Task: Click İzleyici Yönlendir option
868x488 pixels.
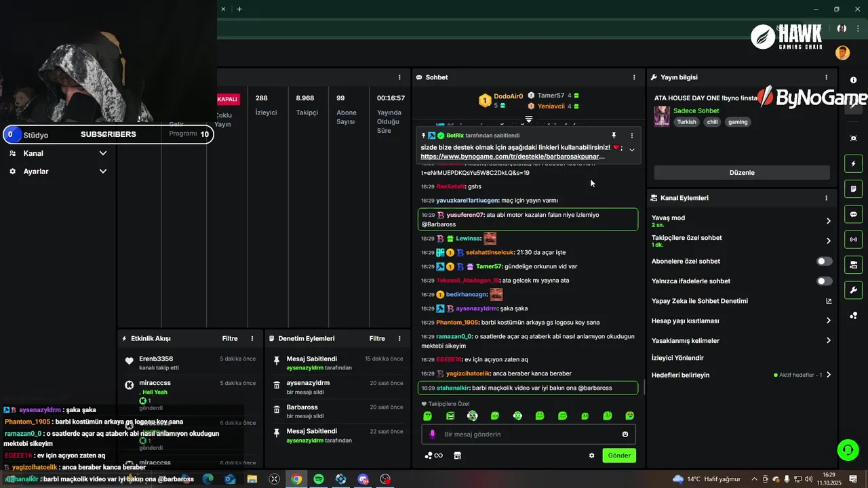Action: [677, 358]
